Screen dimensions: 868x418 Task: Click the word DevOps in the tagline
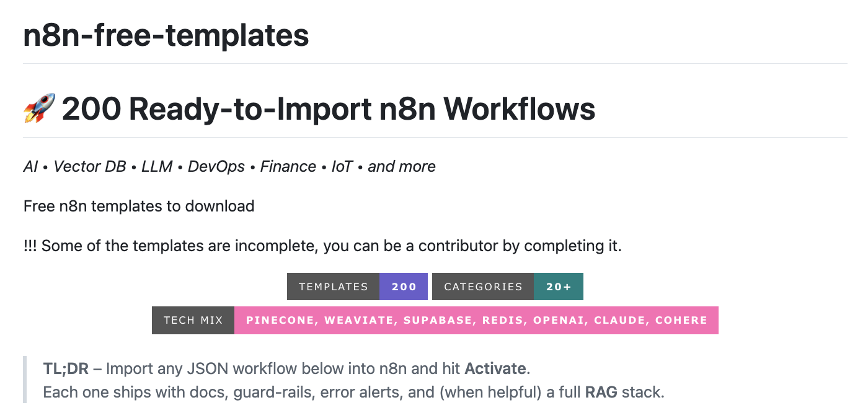click(x=216, y=166)
